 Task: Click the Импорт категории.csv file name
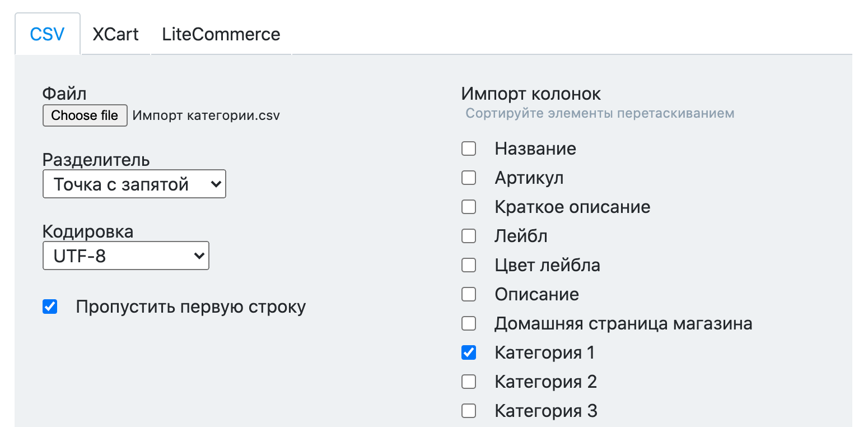tap(206, 116)
